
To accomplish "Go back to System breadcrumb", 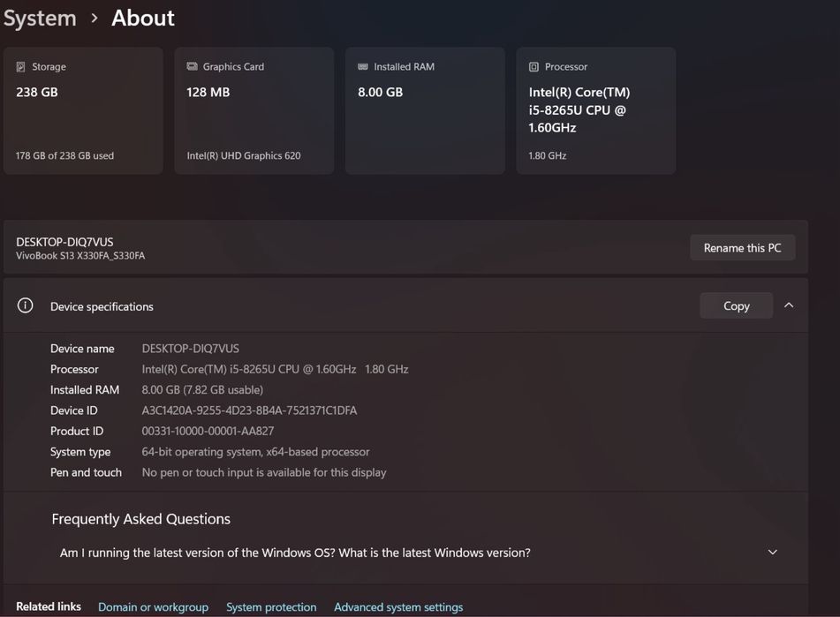I will pyautogui.click(x=40, y=18).
